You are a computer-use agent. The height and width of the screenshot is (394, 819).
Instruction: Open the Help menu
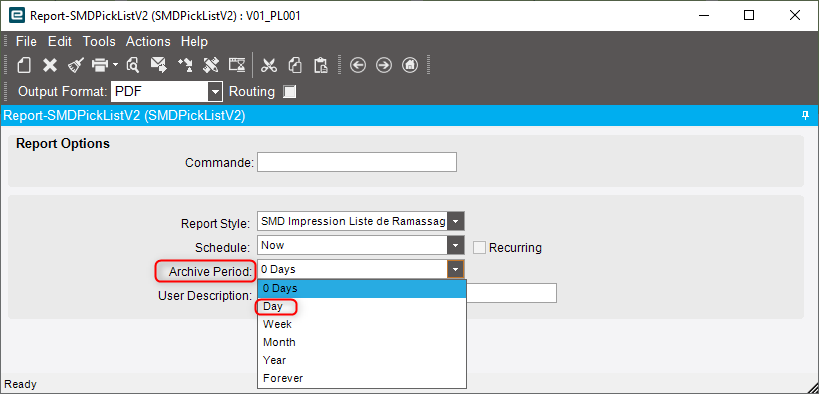tap(194, 41)
